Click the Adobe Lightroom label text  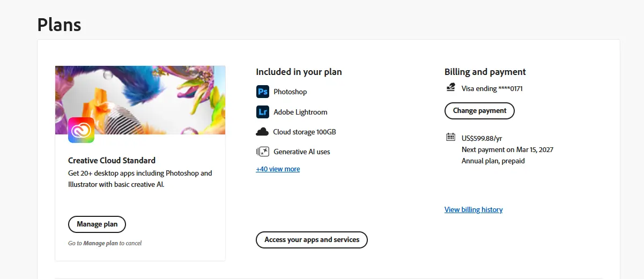pos(300,112)
